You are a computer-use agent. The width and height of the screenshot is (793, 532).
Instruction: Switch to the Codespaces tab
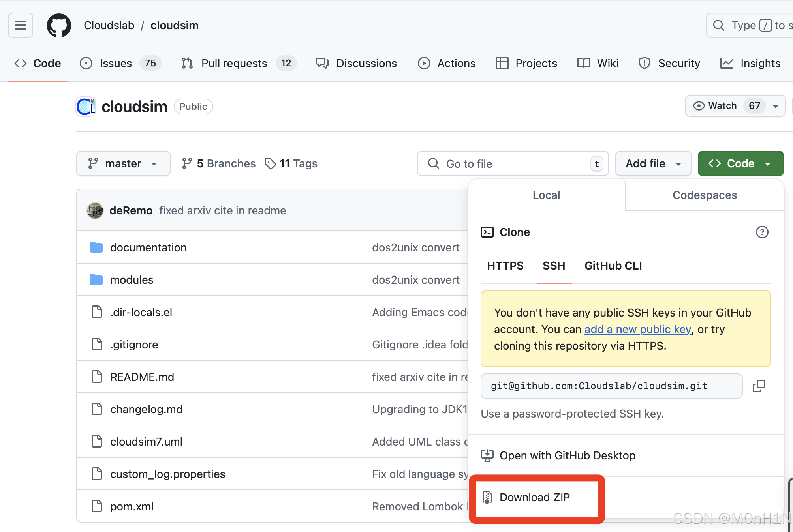705,195
